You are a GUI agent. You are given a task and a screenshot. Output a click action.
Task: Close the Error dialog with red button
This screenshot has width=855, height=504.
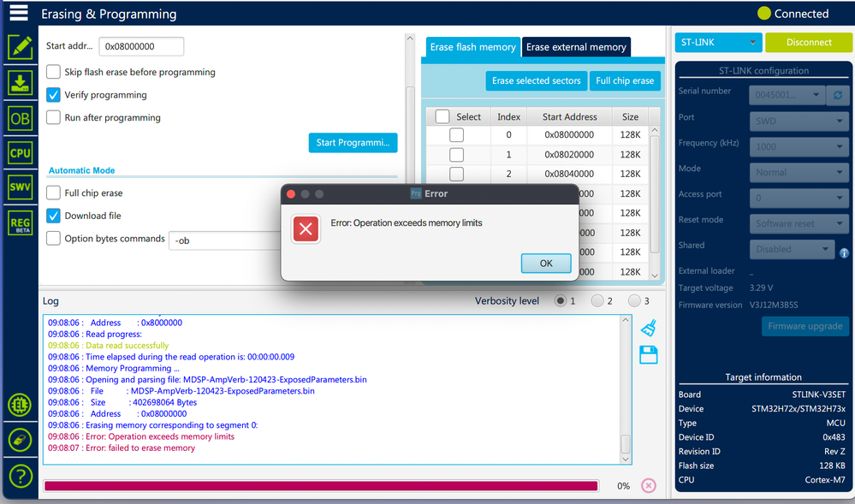(x=291, y=193)
